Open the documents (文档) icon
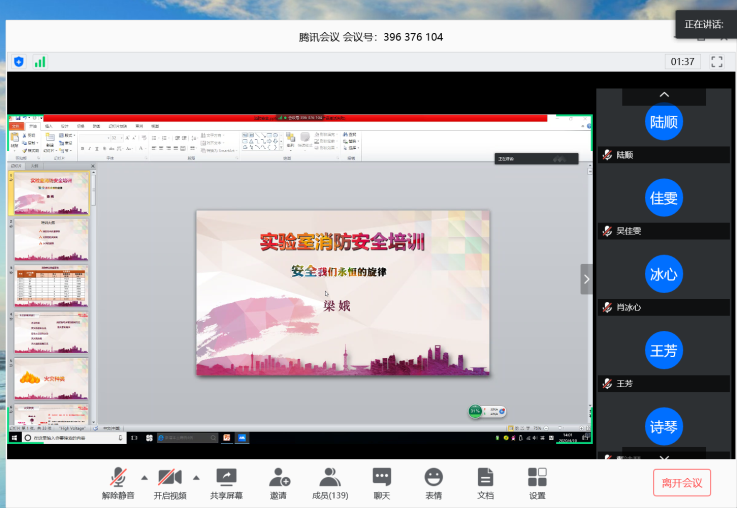This screenshot has width=737, height=508. (x=485, y=482)
